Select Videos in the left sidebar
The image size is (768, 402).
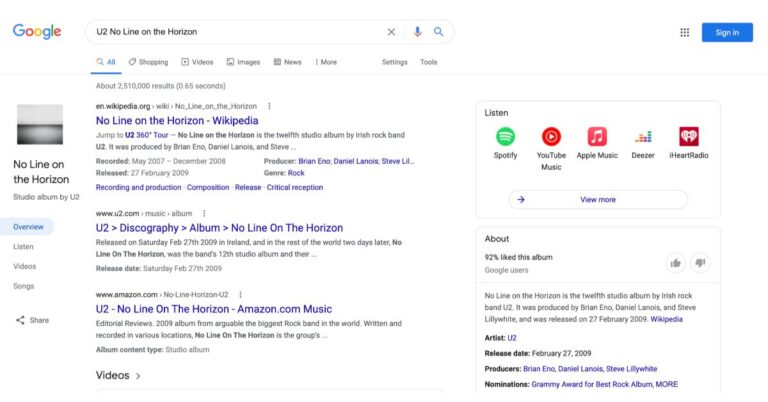click(x=24, y=266)
